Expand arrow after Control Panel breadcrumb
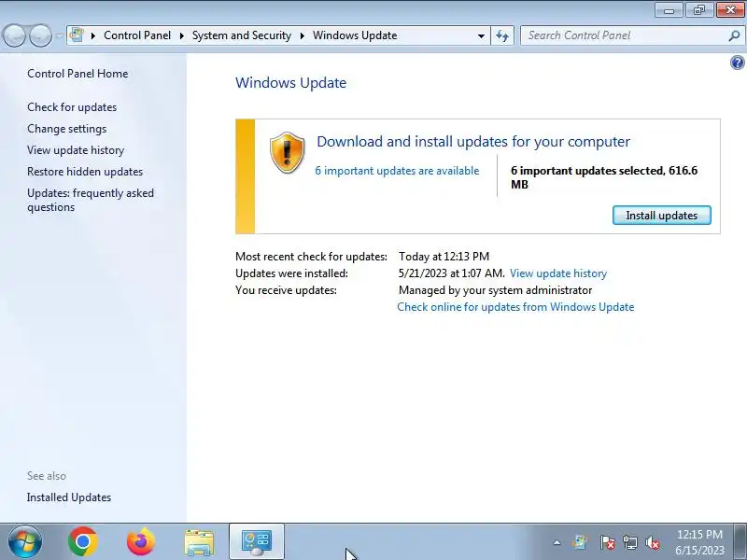The height and width of the screenshot is (560, 747). [181, 35]
